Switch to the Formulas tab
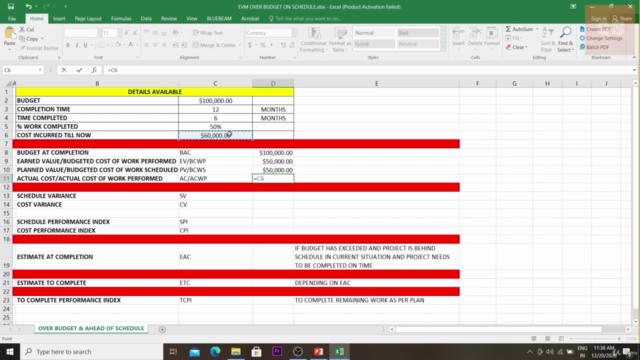The image size is (640, 360). point(121,19)
